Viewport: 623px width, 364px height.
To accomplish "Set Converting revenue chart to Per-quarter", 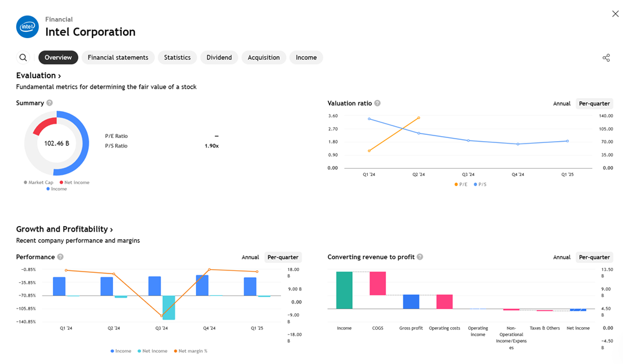I will (x=594, y=257).
